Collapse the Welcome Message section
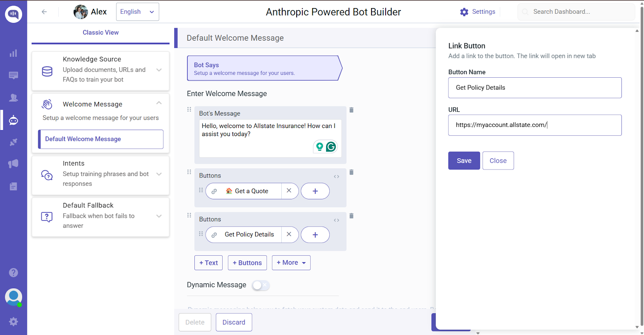Viewport: 644px width, 335px height. click(159, 103)
